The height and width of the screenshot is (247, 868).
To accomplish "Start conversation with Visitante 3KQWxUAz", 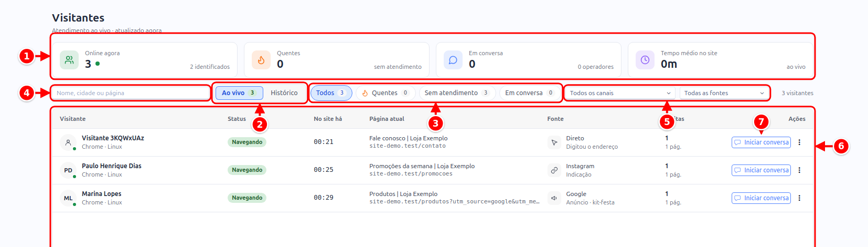I will coord(761,142).
